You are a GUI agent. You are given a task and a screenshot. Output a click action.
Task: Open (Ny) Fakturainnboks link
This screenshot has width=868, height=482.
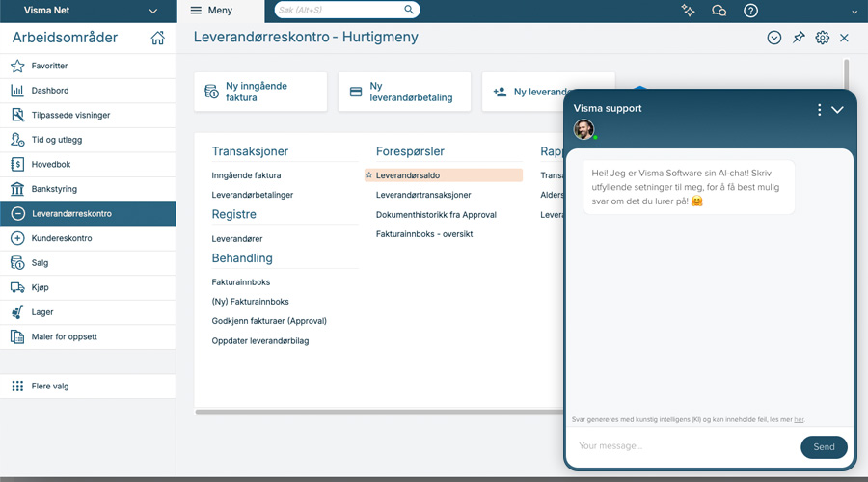click(250, 302)
